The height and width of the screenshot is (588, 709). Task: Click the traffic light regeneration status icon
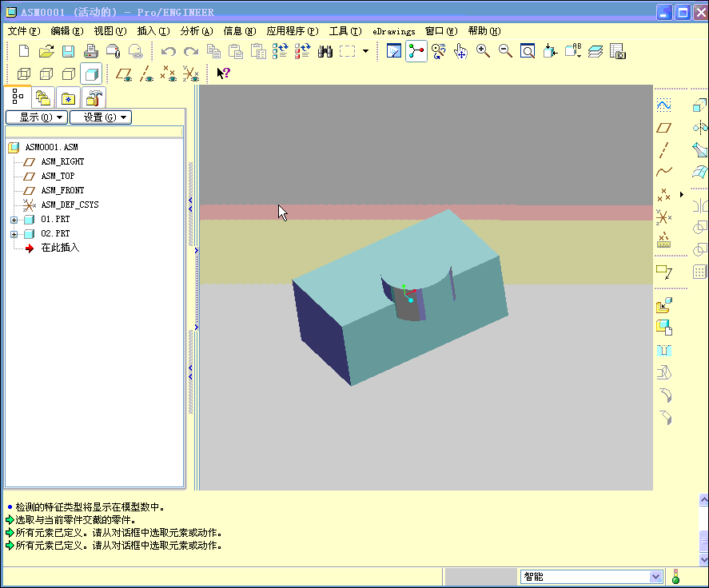pos(675,577)
